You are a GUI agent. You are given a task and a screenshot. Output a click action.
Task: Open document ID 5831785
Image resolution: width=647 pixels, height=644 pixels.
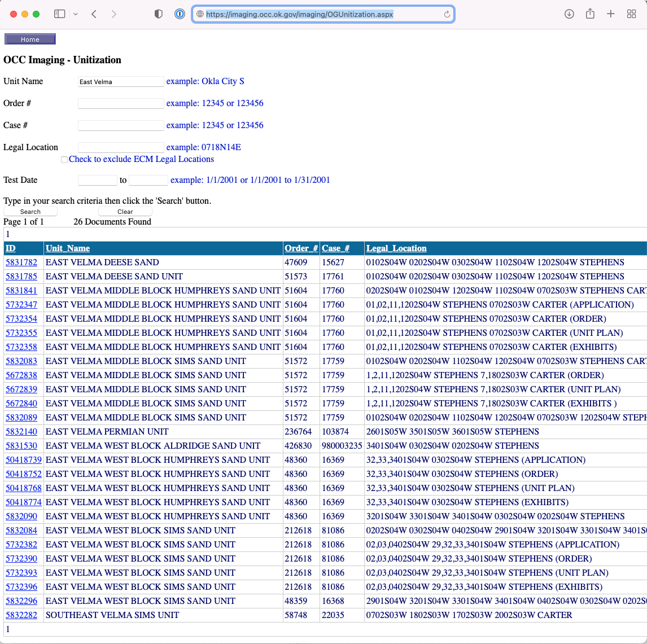click(x=21, y=277)
